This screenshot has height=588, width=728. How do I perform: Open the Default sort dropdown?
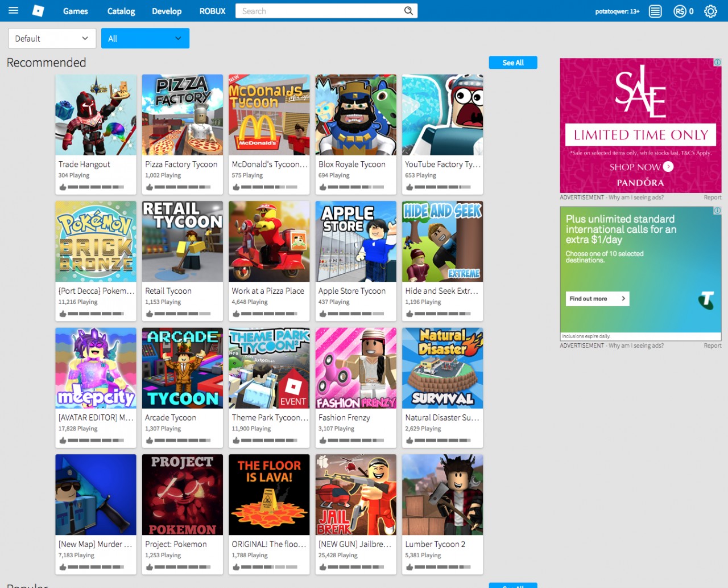tap(52, 38)
